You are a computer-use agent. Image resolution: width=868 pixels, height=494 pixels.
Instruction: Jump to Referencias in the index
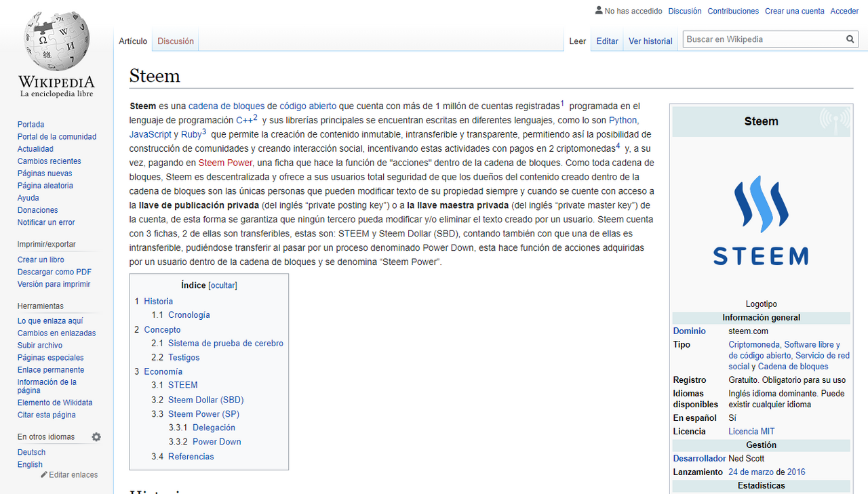(191, 456)
